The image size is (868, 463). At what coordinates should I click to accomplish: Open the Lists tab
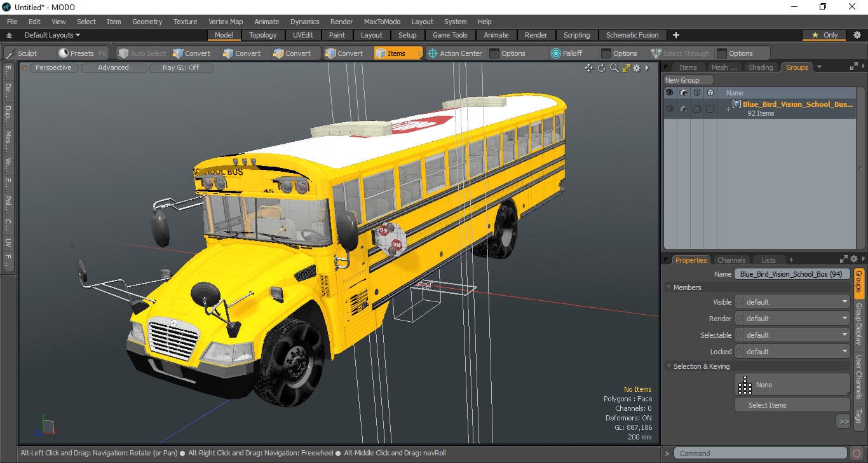point(769,260)
